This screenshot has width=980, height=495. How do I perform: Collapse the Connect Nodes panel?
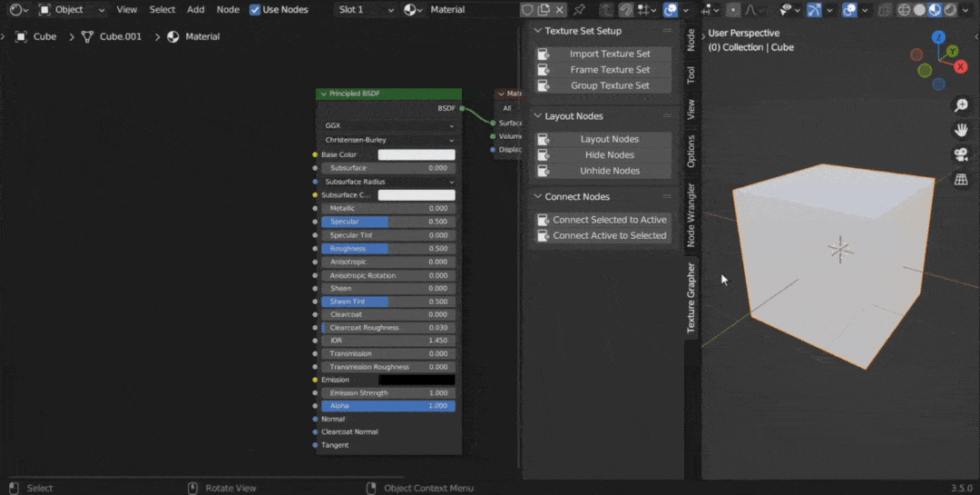[x=537, y=196]
